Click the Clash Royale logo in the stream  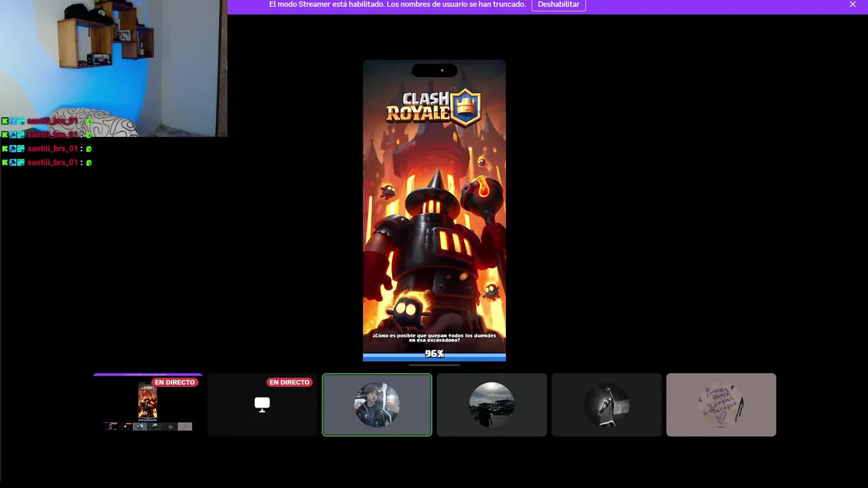click(434, 107)
